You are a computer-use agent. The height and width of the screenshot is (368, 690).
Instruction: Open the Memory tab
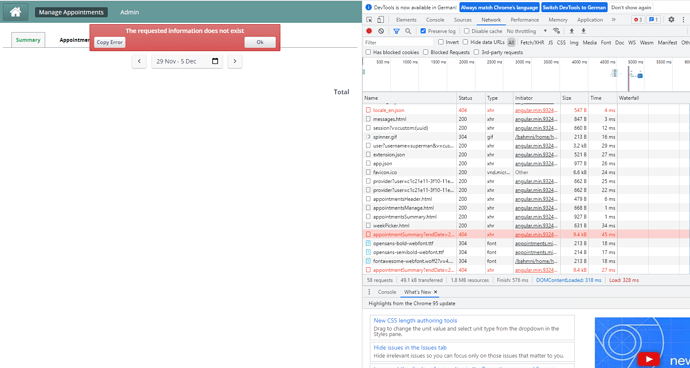(558, 20)
